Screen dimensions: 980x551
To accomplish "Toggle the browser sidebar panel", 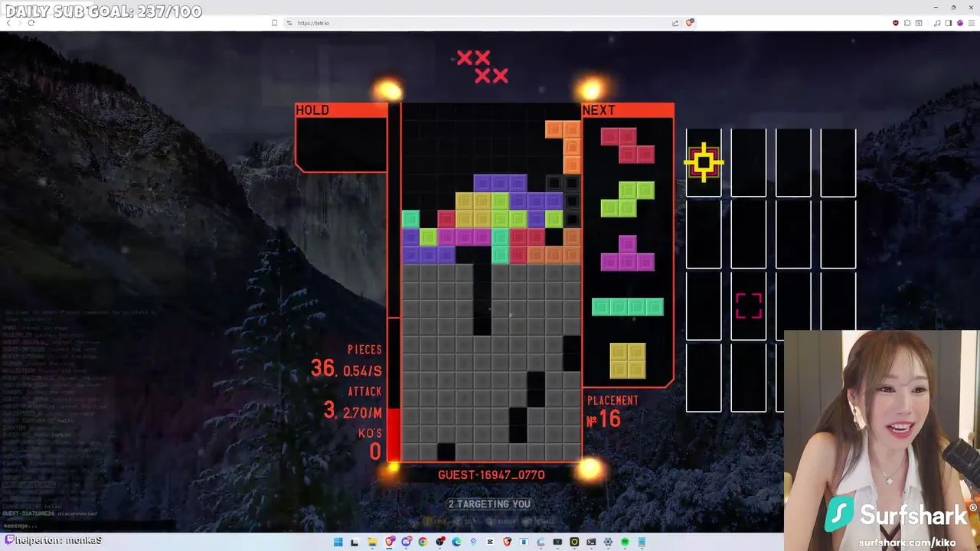I will pyautogui.click(x=949, y=23).
